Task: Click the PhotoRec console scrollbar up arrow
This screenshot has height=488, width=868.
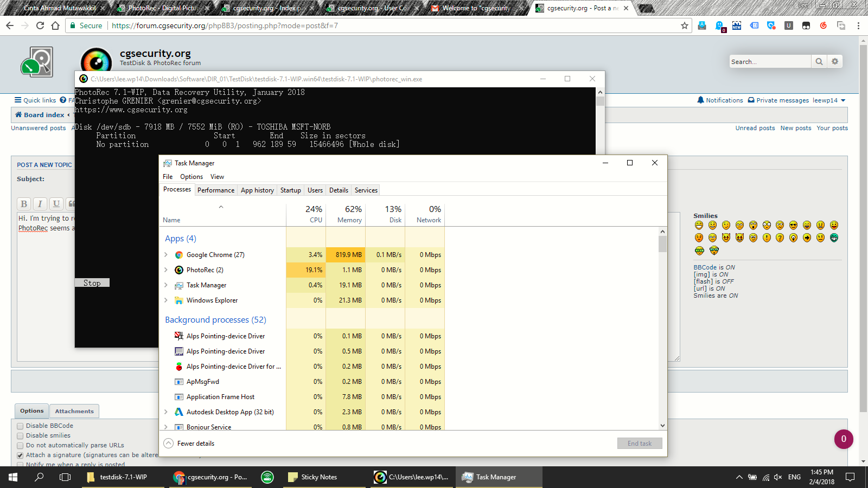Action: (x=600, y=92)
